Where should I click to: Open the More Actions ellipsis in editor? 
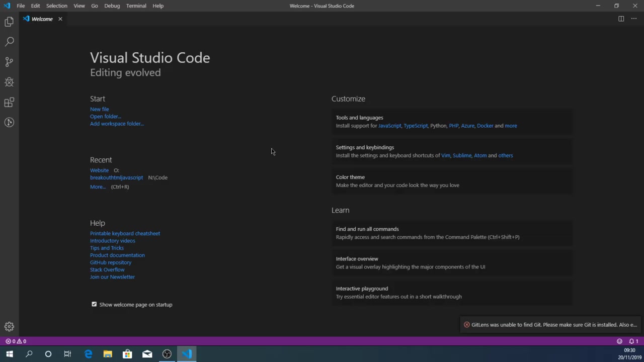click(633, 19)
